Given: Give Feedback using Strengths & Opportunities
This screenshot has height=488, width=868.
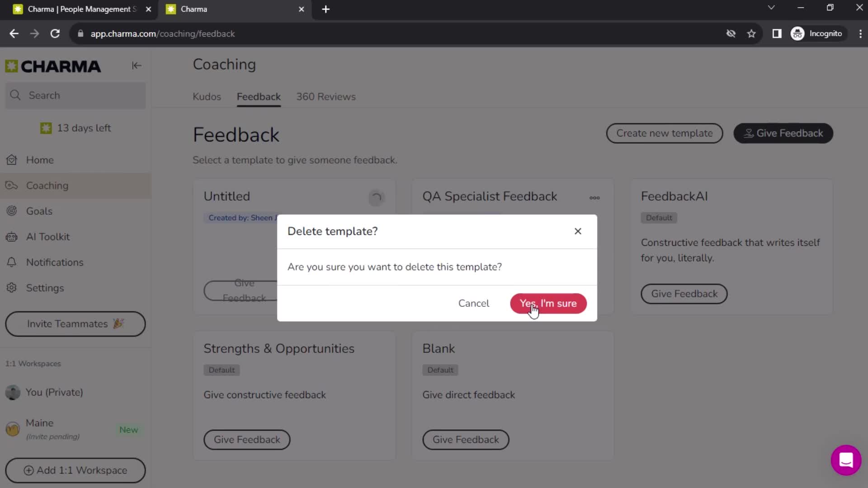Looking at the screenshot, I should 247,440.
